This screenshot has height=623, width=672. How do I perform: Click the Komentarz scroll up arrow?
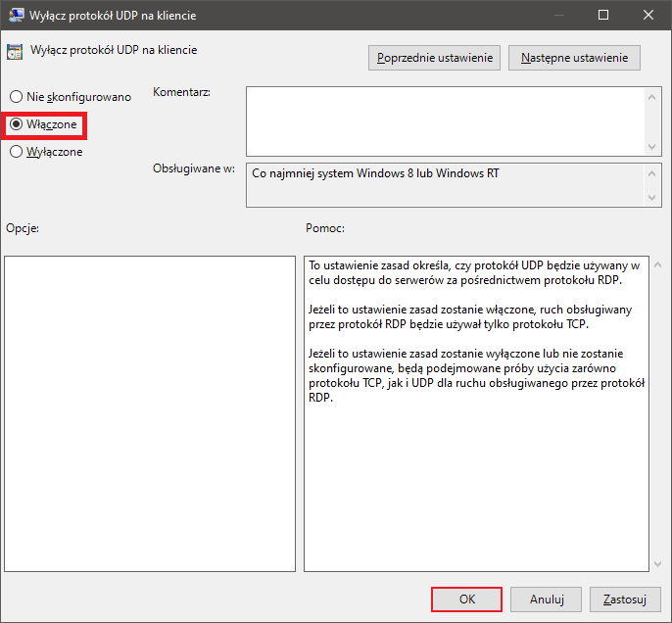coord(651,97)
